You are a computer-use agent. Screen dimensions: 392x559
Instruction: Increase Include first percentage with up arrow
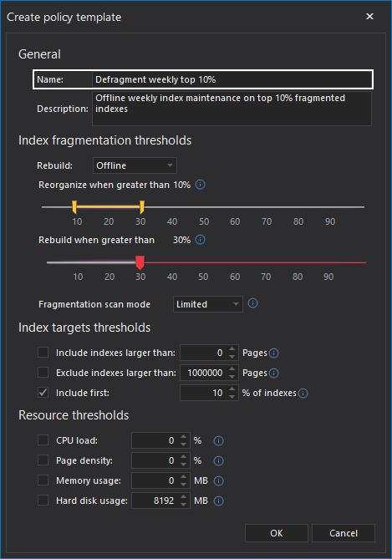tap(232, 389)
